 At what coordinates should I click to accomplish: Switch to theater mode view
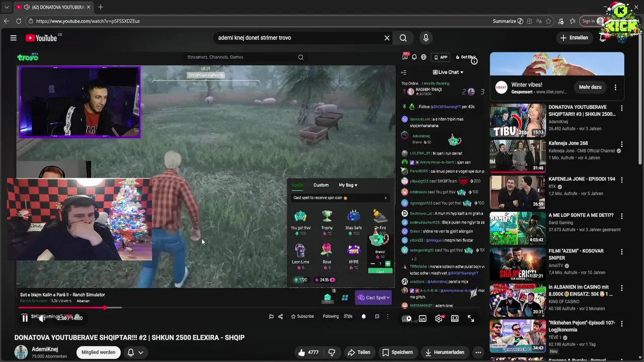point(455,318)
